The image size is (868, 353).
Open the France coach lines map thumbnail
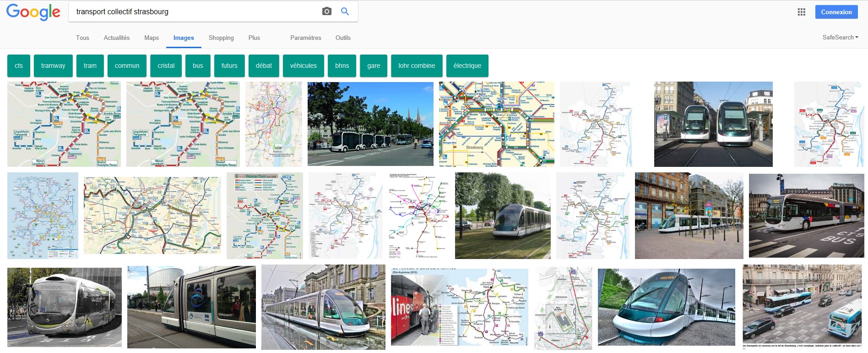[x=460, y=307]
